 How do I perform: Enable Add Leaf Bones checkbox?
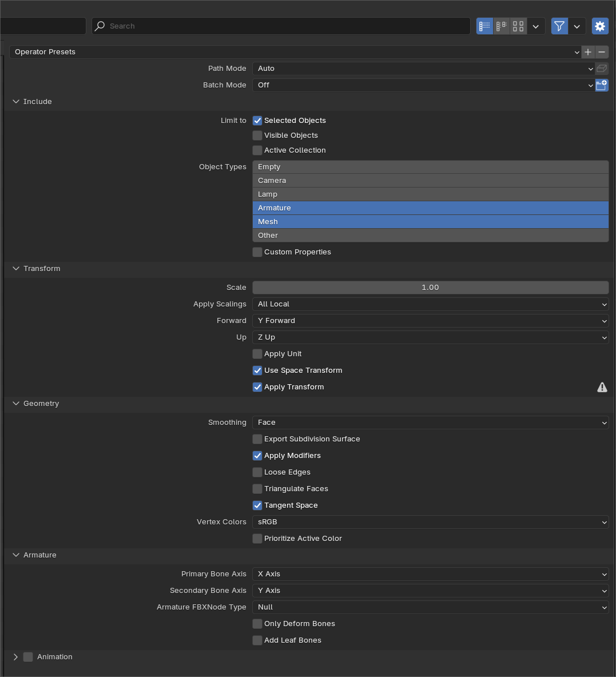[257, 640]
